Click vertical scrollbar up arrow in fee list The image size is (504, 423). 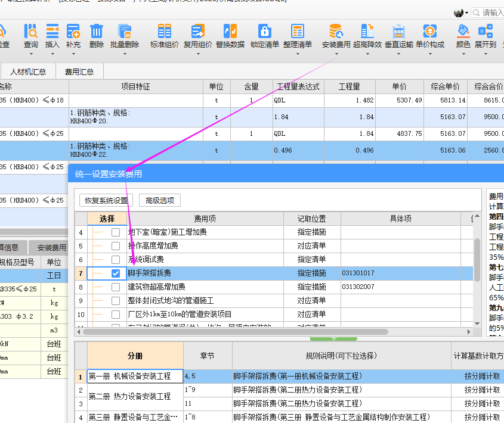point(477,216)
